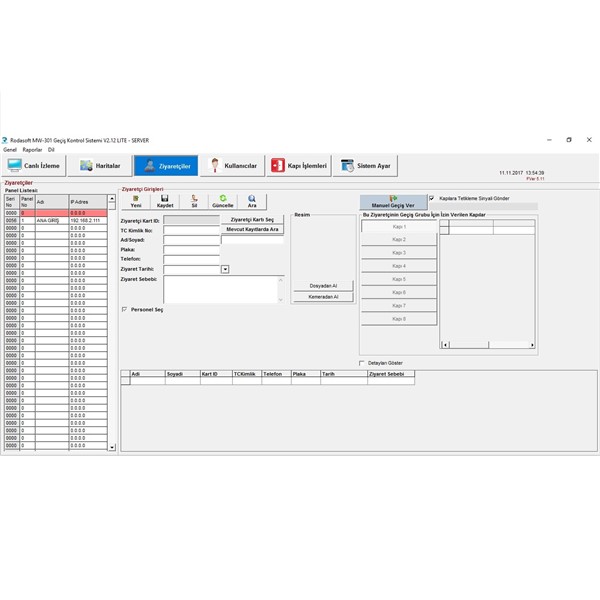Screen dimensions: 600x600
Task: Expand the Ziyaret Tarihi date dropdown
Action: (x=225, y=269)
